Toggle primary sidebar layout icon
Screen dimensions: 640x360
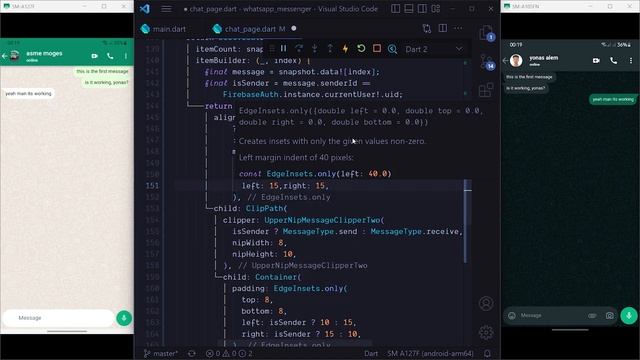point(396,9)
